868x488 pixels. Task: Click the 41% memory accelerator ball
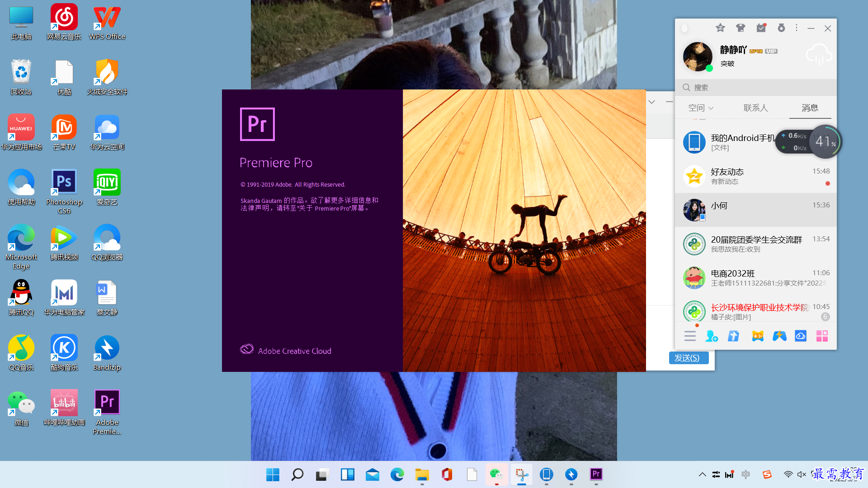pyautogui.click(x=825, y=141)
